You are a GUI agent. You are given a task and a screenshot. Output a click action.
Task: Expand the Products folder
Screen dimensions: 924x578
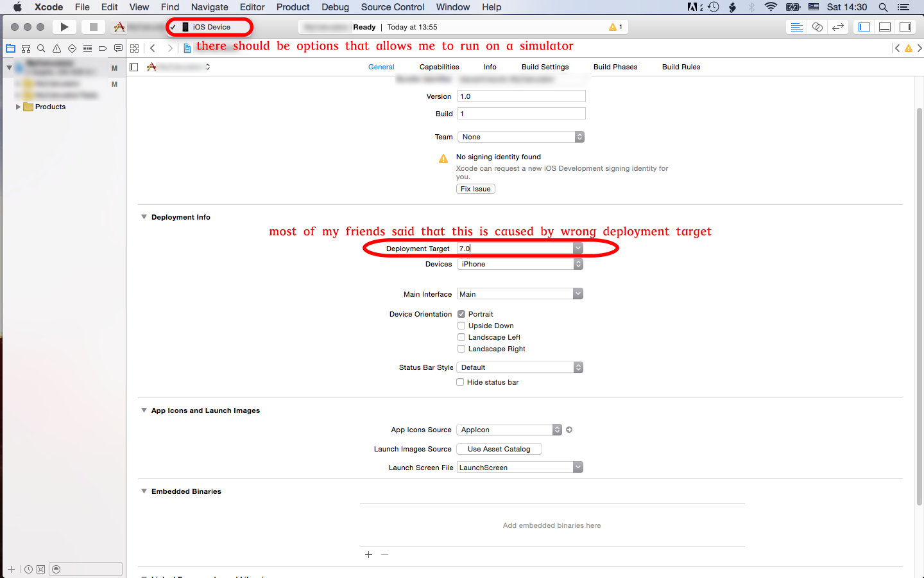click(18, 107)
